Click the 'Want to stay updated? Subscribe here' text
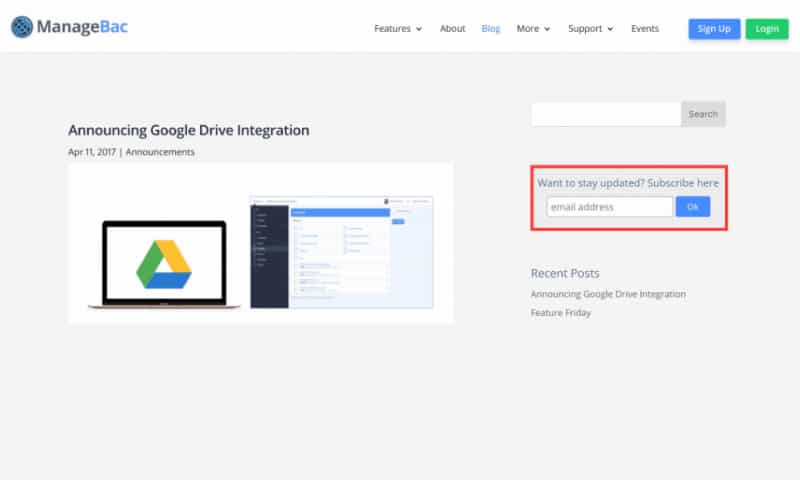The height and width of the screenshot is (480, 800). [x=628, y=183]
